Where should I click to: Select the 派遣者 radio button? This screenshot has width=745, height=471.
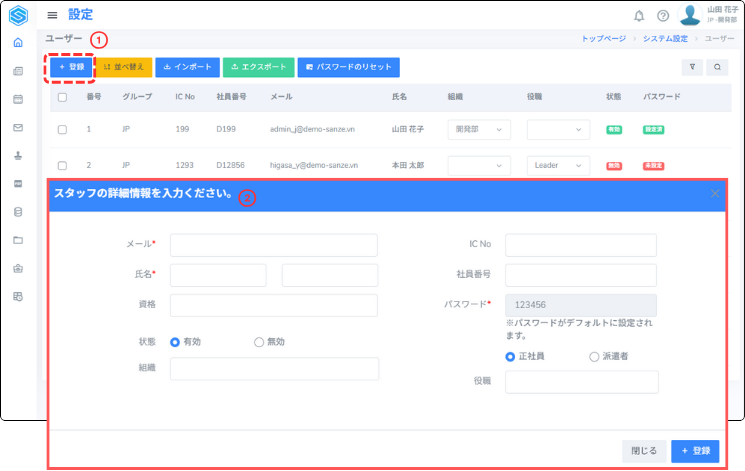pyautogui.click(x=594, y=356)
